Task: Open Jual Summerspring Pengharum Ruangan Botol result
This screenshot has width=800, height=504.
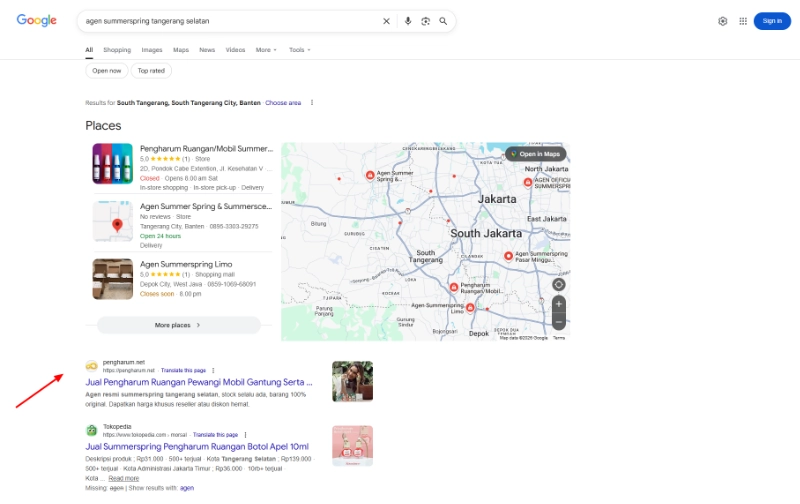Action: [197, 446]
